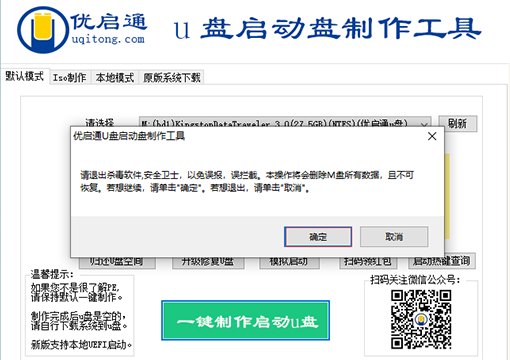
Task: Go to the 原版系统下载 tab
Action: click(172, 78)
